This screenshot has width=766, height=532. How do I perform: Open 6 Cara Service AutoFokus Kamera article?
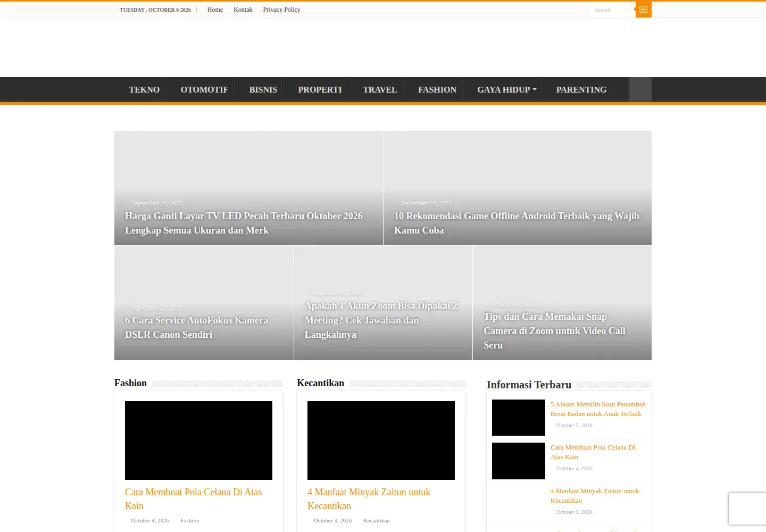pyautogui.click(x=196, y=327)
